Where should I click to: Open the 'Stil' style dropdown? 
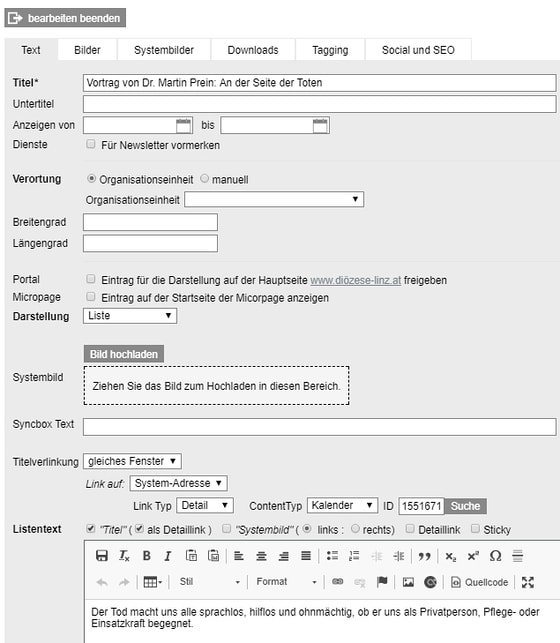point(209,582)
